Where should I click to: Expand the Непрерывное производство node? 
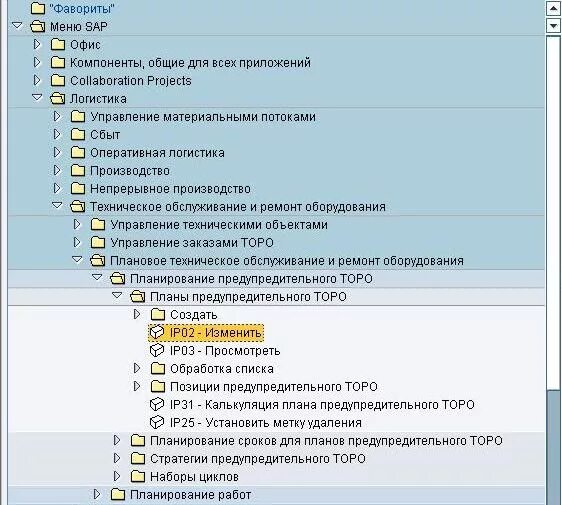coord(57,188)
